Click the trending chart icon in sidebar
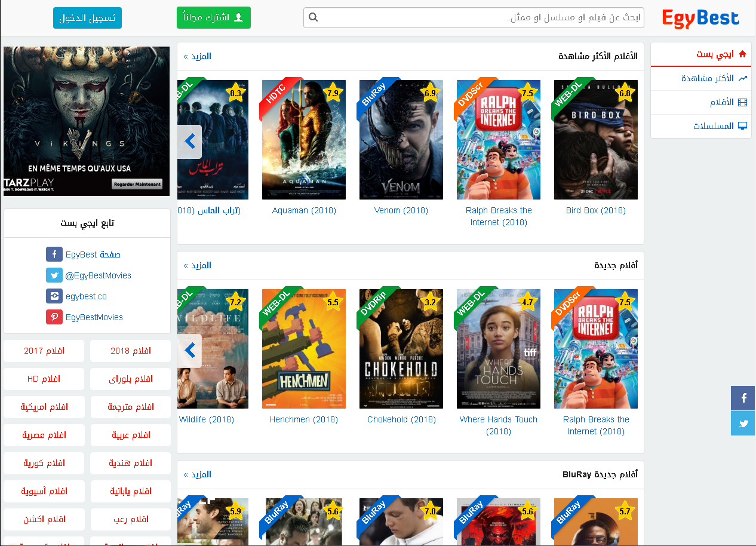 [x=743, y=78]
